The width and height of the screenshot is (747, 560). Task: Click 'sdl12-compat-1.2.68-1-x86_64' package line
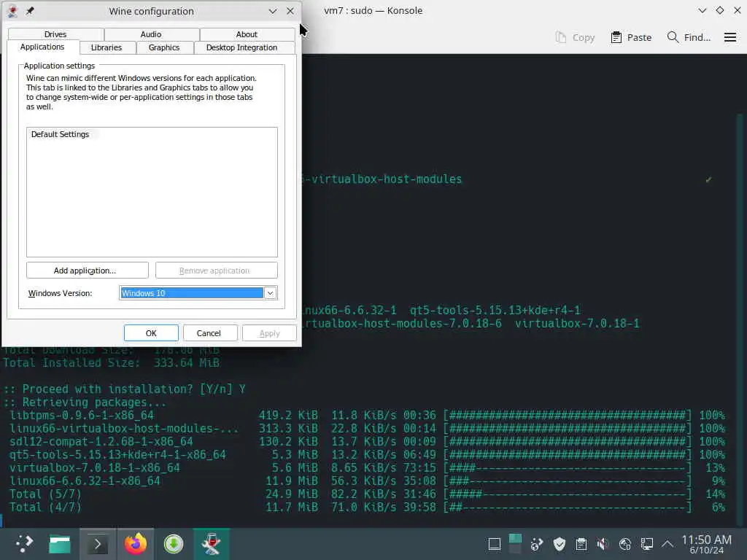tap(101, 441)
